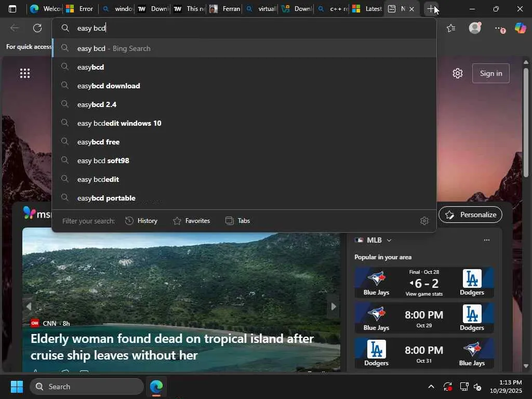Select 'easy bcdedit' suggestion

click(x=244, y=179)
